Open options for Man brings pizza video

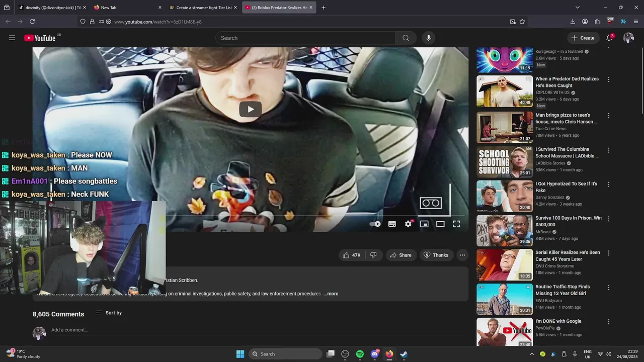pyautogui.click(x=609, y=116)
